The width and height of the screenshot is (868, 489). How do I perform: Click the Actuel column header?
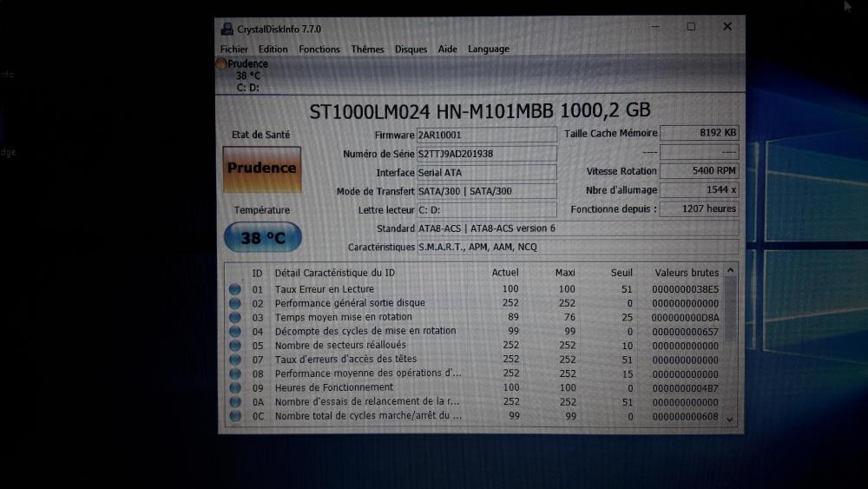coord(505,273)
